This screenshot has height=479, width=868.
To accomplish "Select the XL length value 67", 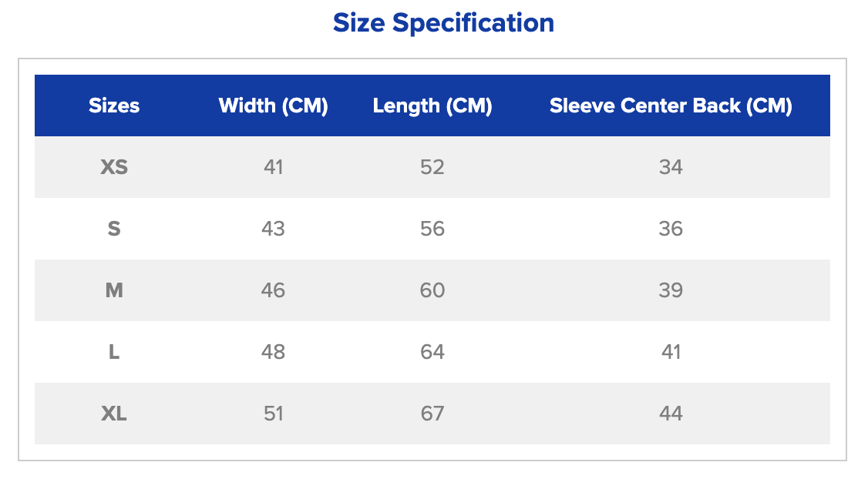I will (x=432, y=414).
